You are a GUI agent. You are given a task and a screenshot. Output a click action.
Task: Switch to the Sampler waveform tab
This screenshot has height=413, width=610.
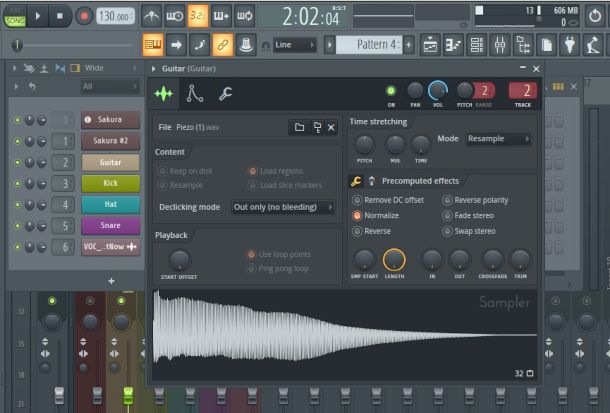pyautogui.click(x=163, y=94)
